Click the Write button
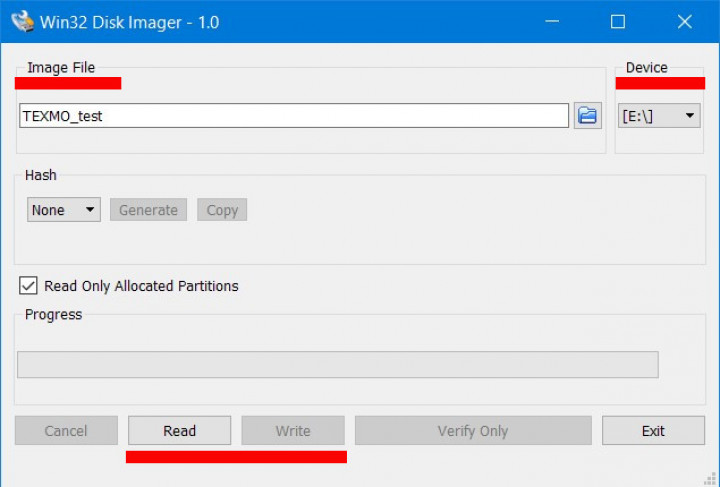 click(293, 431)
